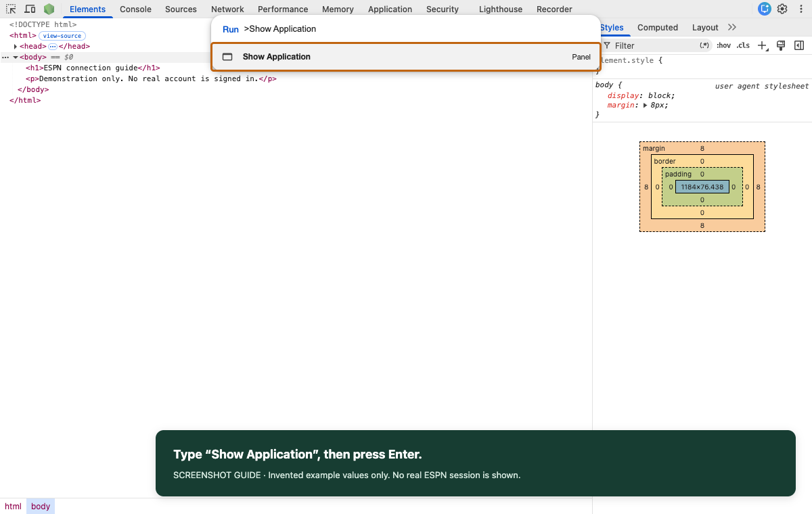Toggle the :hov element state button

point(724,45)
